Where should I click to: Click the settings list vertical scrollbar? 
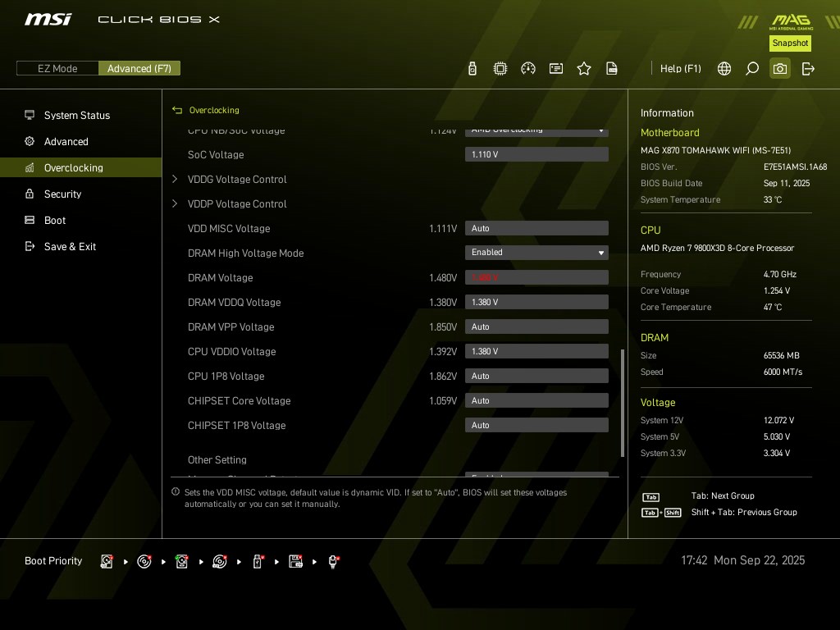tap(622, 403)
